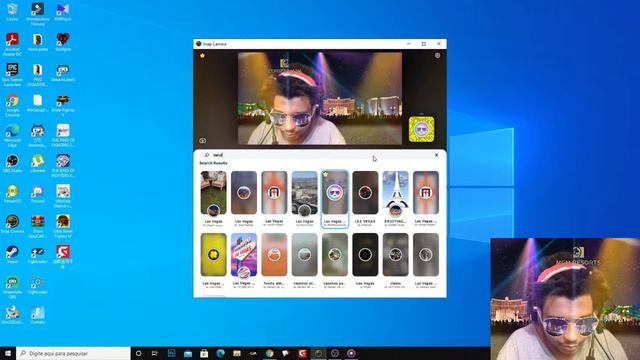Click the taskbar search box
Screen dimensions: 640x360
[73, 353]
